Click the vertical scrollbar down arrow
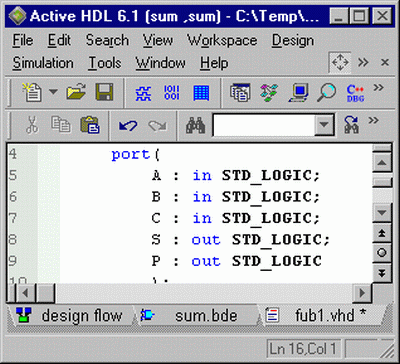This screenshot has height=364, width=400. coord(382,212)
